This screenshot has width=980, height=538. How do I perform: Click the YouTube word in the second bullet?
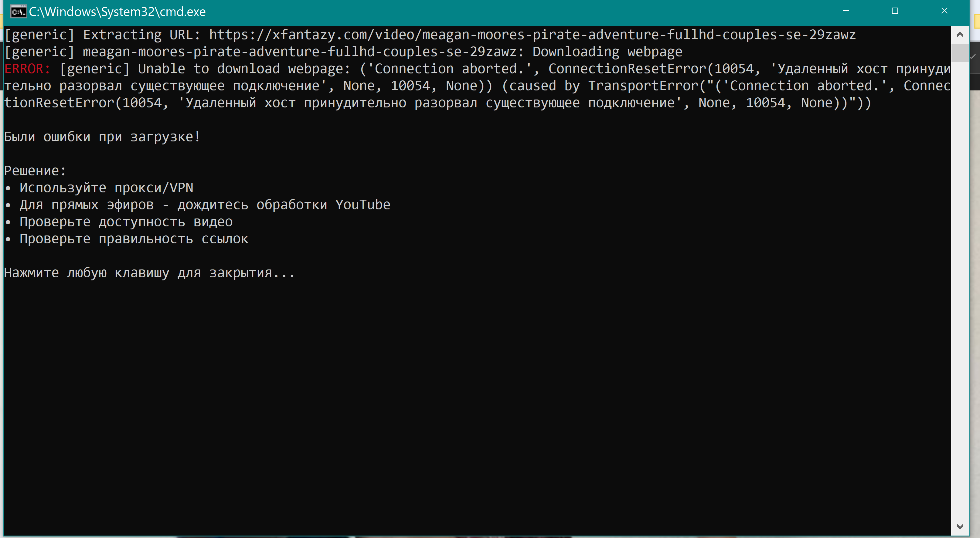[362, 205]
